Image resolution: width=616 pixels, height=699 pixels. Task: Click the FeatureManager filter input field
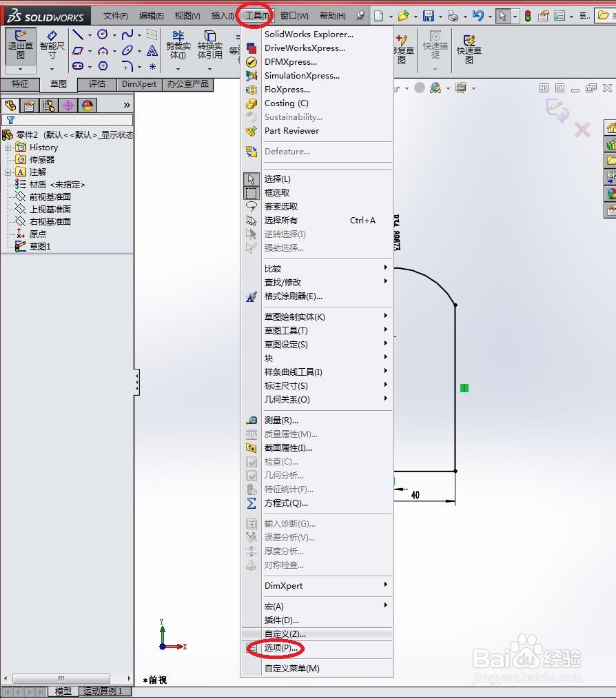click(67, 120)
